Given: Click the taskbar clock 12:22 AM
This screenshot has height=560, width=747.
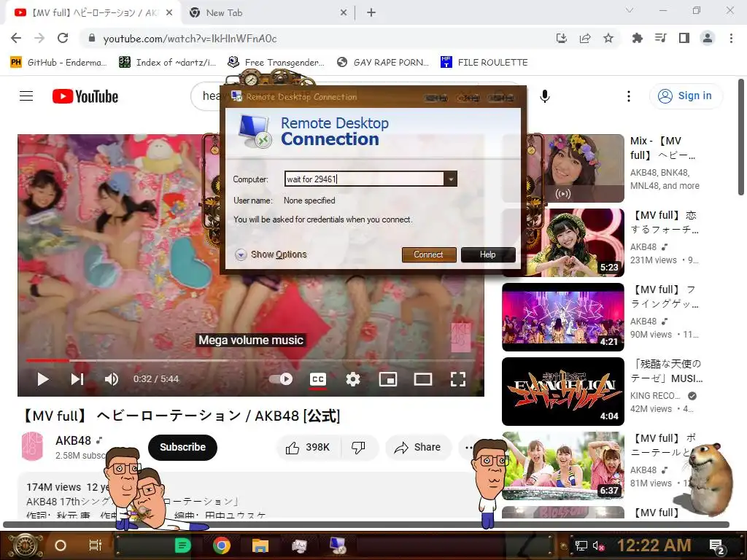Looking at the screenshot, I should pyautogui.click(x=654, y=545).
